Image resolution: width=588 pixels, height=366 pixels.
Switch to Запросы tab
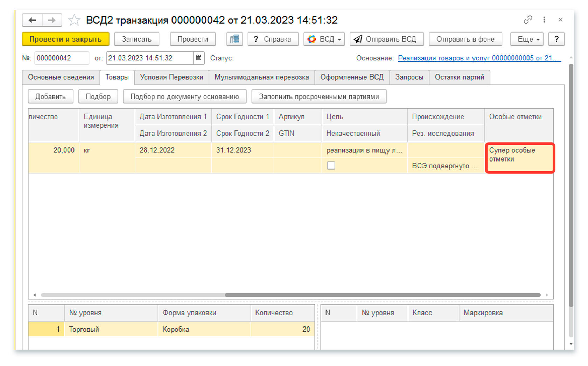[409, 77]
